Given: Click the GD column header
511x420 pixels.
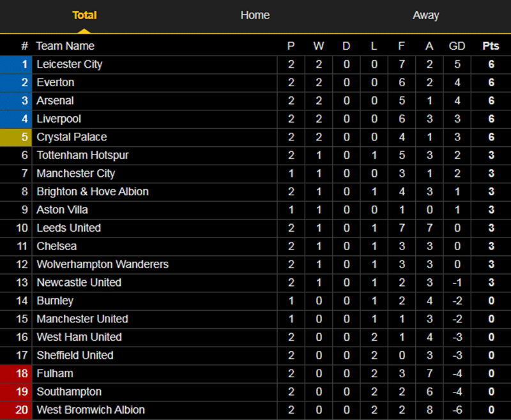Looking at the screenshot, I should [x=457, y=46].
